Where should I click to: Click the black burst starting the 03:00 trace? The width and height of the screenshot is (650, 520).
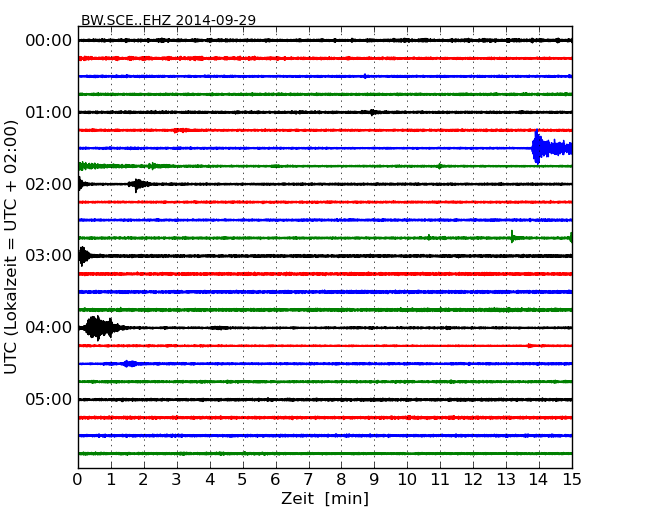point(83,256)
